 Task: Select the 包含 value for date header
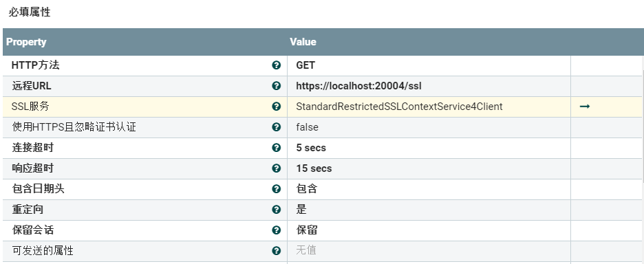[x=429, y=189]
